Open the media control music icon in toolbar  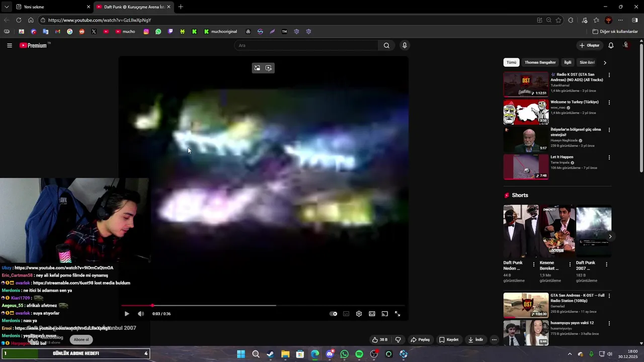pyautogui.click(x=584, y=20)
